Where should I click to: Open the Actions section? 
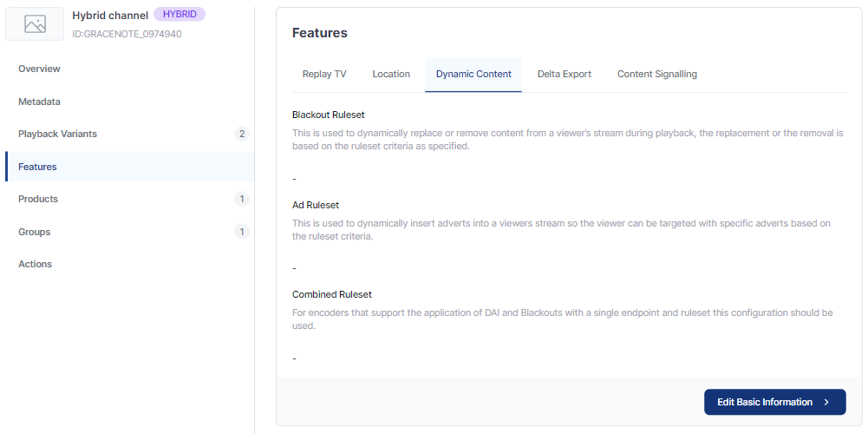pyautogui.click(x=36, y=264)
